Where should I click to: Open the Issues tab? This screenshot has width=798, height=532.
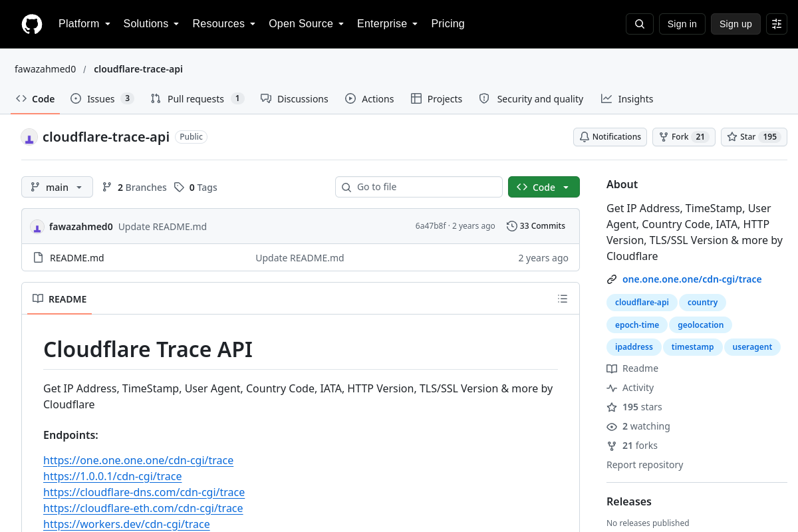102,98
